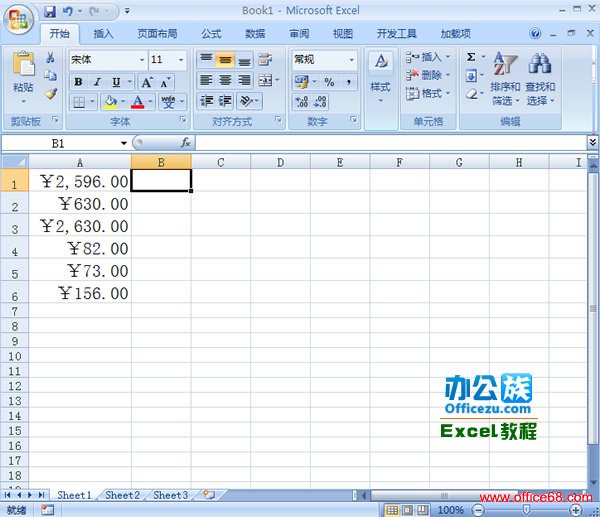This screenshot has width=600, height=517.
Task: Toggle underline formatting
Action: [x=116, y=82]
